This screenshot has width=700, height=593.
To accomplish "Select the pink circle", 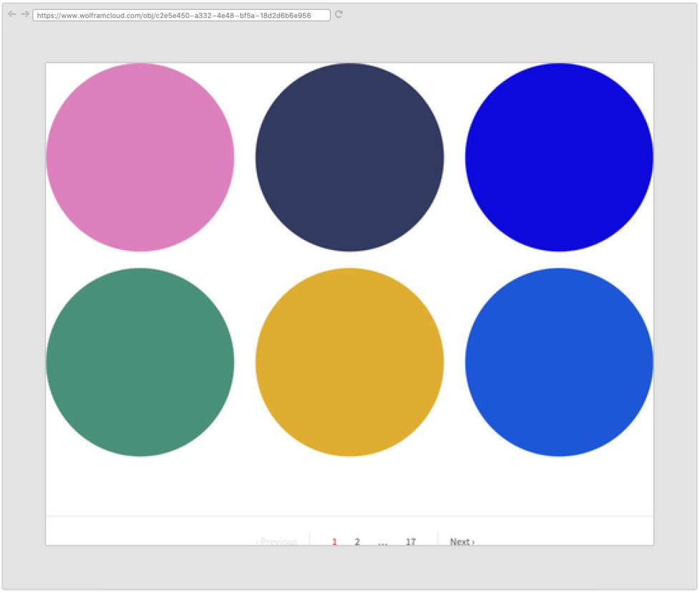I will (140, 158).
